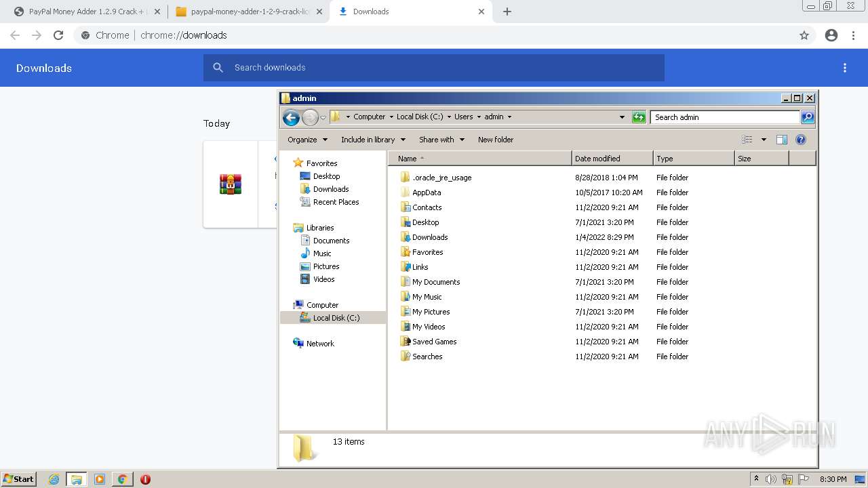This screenshot has height=488, width=868.
Task: Expand the admin breadcrumb arrow
Action: coord(509,117)
